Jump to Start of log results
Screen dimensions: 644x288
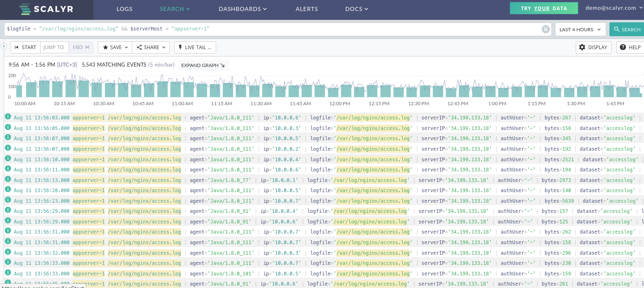click(x=25, y=48)
